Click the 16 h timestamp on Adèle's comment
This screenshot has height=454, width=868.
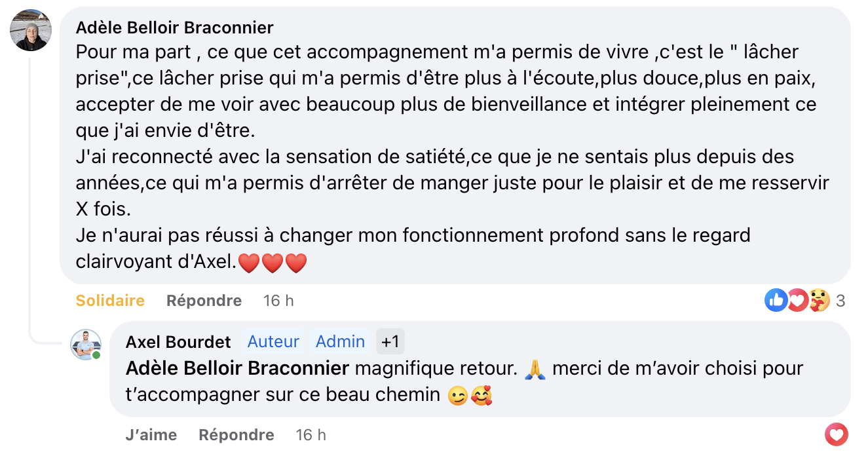point(278,301)
